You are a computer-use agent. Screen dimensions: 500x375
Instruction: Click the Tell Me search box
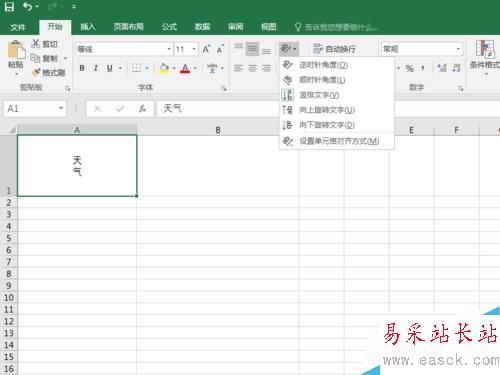[337, 27]
